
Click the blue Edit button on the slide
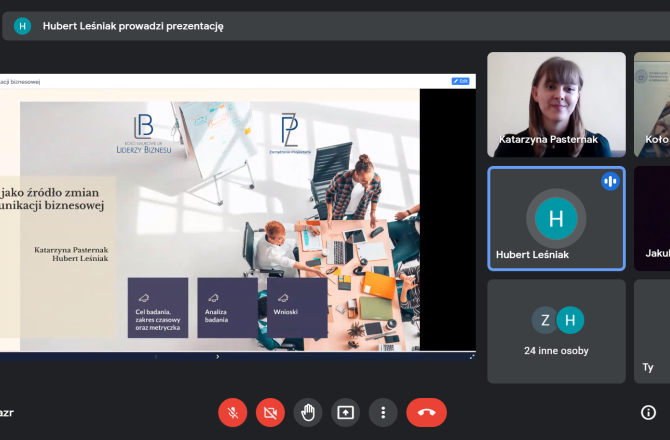460,80
